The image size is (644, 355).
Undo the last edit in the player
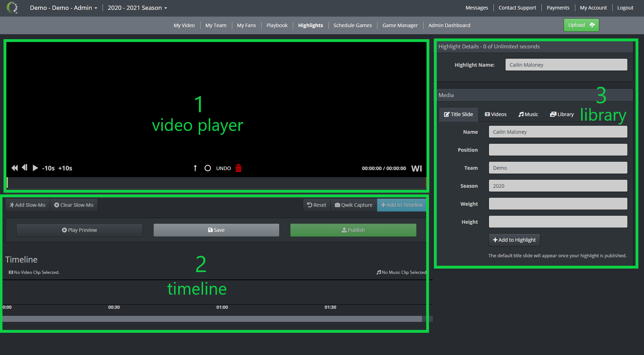[223, 168]
